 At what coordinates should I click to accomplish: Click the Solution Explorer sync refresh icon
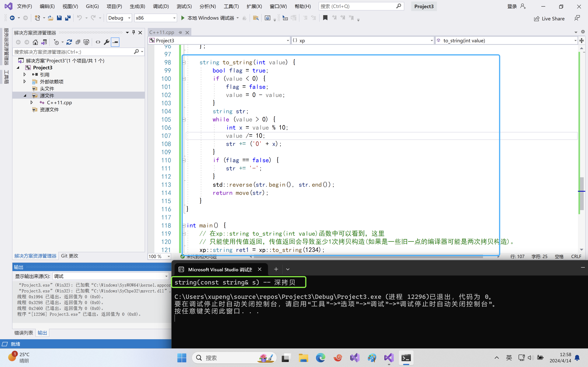coord(69,42)
